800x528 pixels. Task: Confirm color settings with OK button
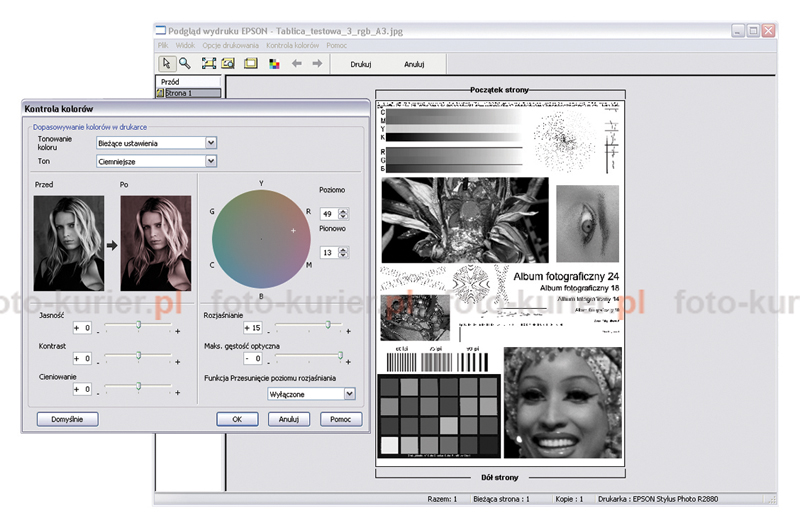tap(237, 420)
